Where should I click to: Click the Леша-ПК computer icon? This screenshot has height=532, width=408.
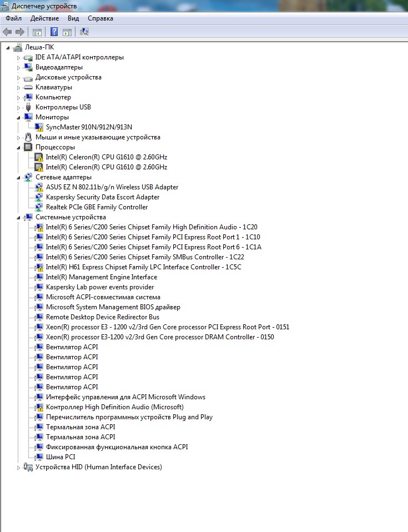(x=18, y=48)
